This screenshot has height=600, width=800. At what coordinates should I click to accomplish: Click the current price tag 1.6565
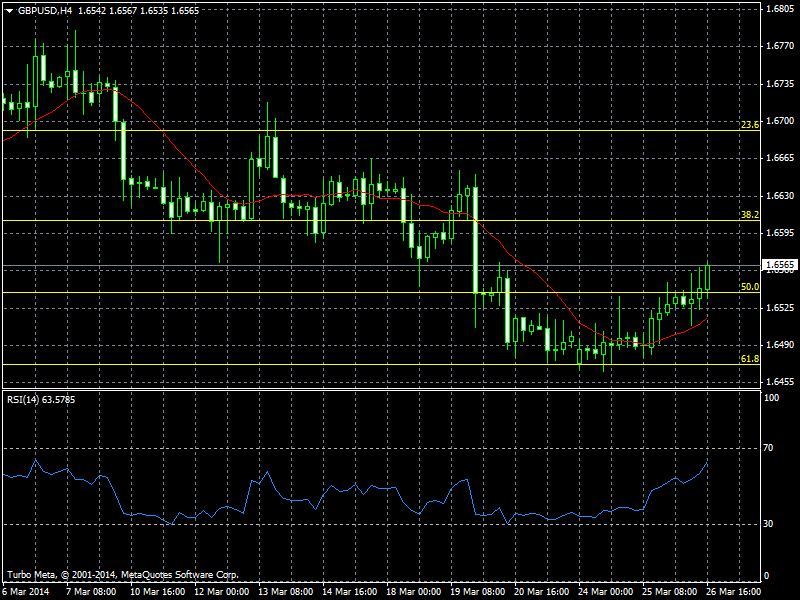coord(780,266)
